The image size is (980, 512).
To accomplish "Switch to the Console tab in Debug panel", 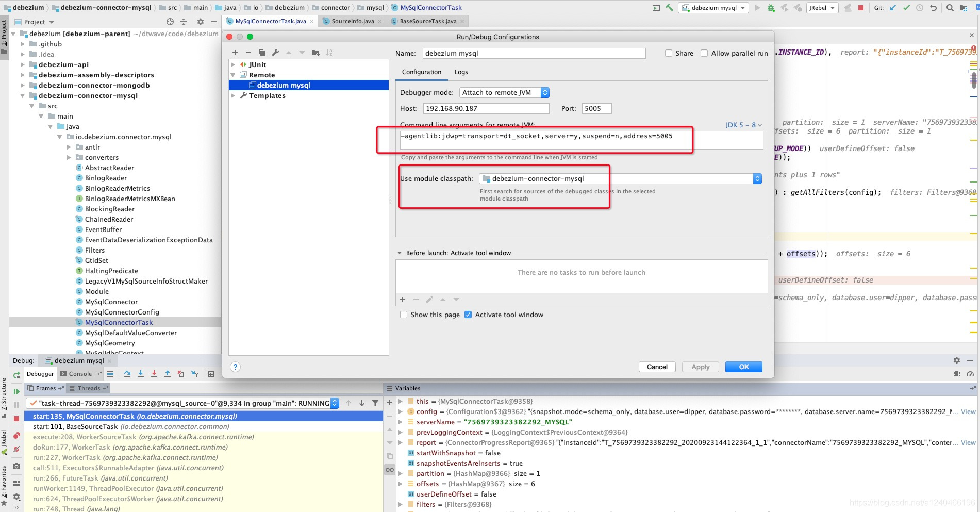I will coord(80,374).
